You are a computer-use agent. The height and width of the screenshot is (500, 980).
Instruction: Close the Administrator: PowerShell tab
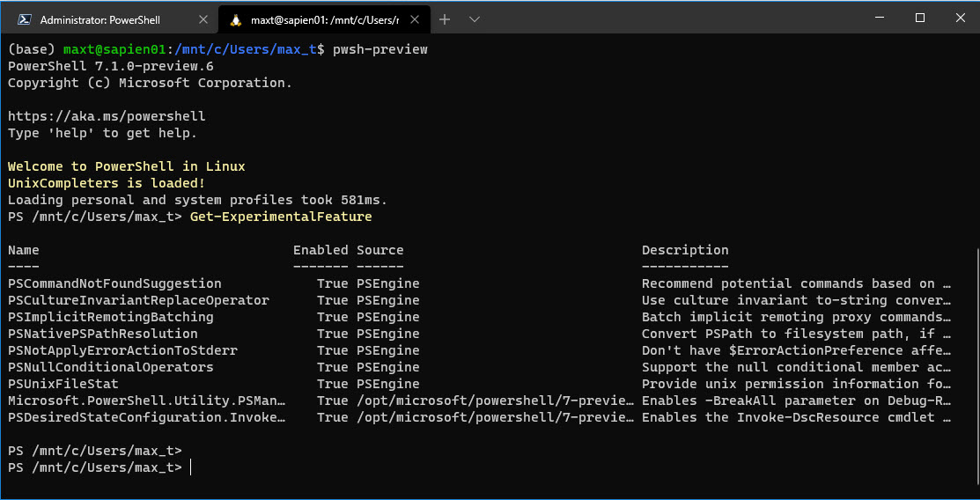[203, 19]
